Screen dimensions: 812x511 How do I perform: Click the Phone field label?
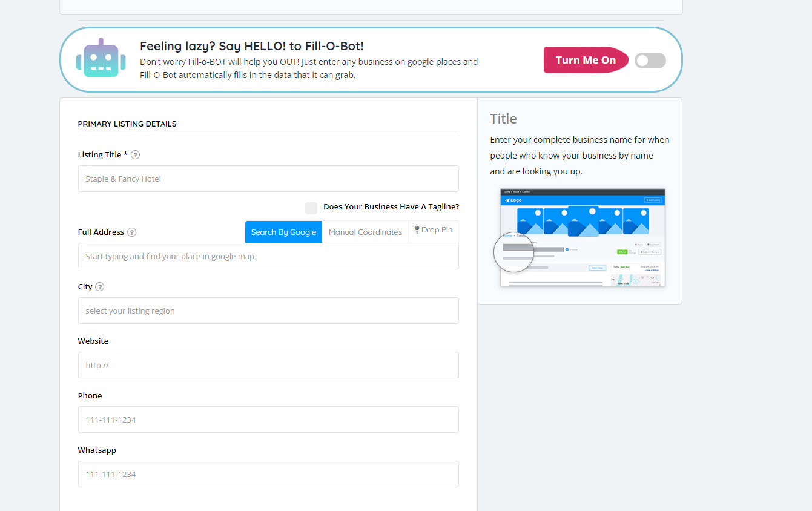90,396
